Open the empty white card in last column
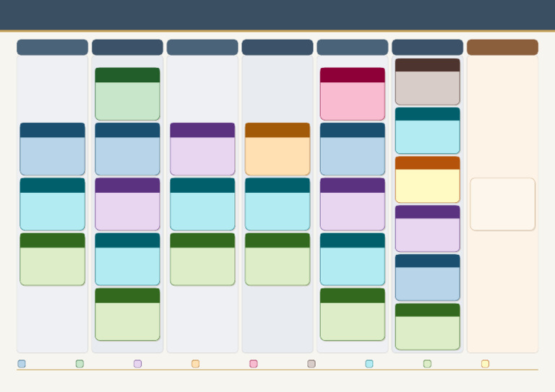Image resolution: width=555 pixels, height=392 pixels. [503, 204]
